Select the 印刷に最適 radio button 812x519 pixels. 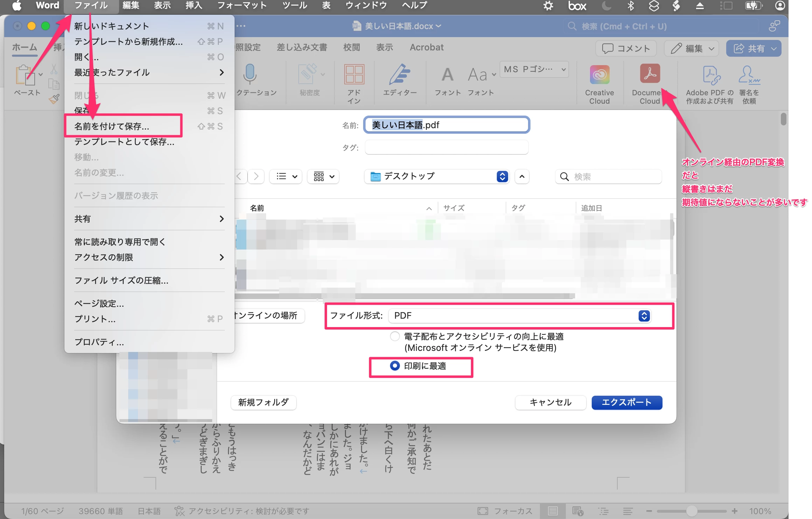pyautogui.click(x=395, y=366)
